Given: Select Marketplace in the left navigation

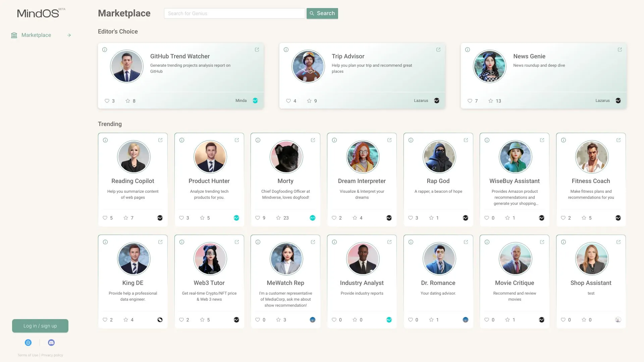Looking at the screenshot, I should point(36,35).
